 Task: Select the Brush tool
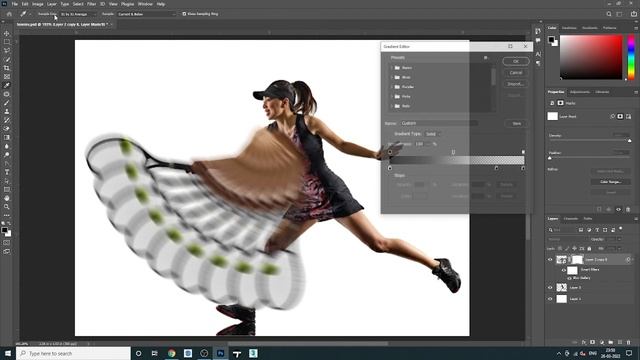7,102
